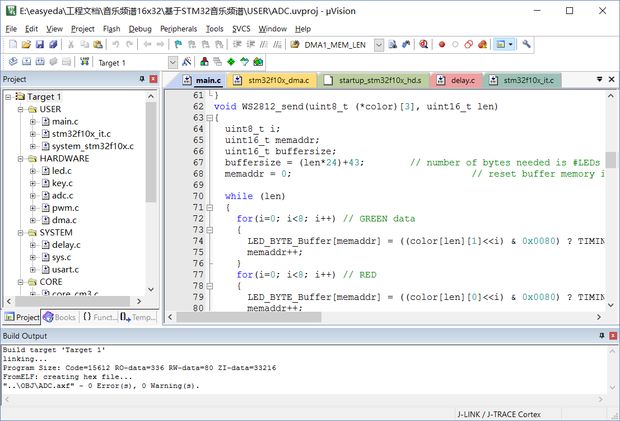This screenshot has width=620, height=421.
Task: Close the active editor tab with the X
Action: tap(611, 79)
